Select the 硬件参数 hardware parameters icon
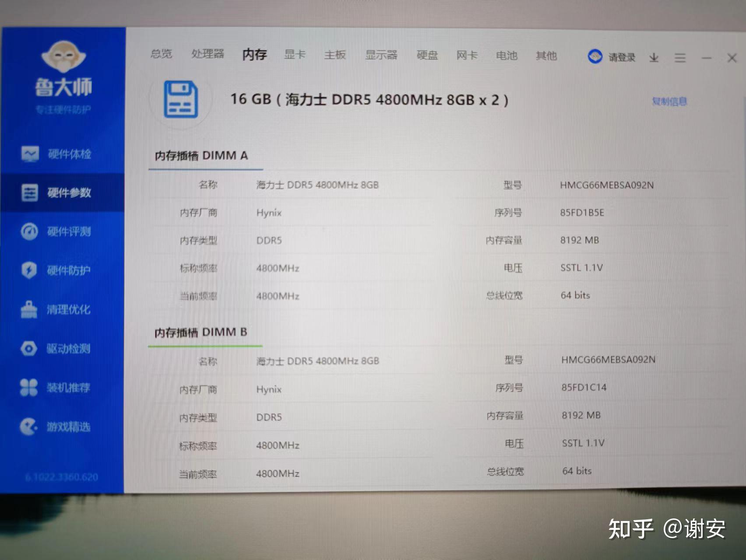This screenshot has height=560, width=746. (x=30, y=192)
